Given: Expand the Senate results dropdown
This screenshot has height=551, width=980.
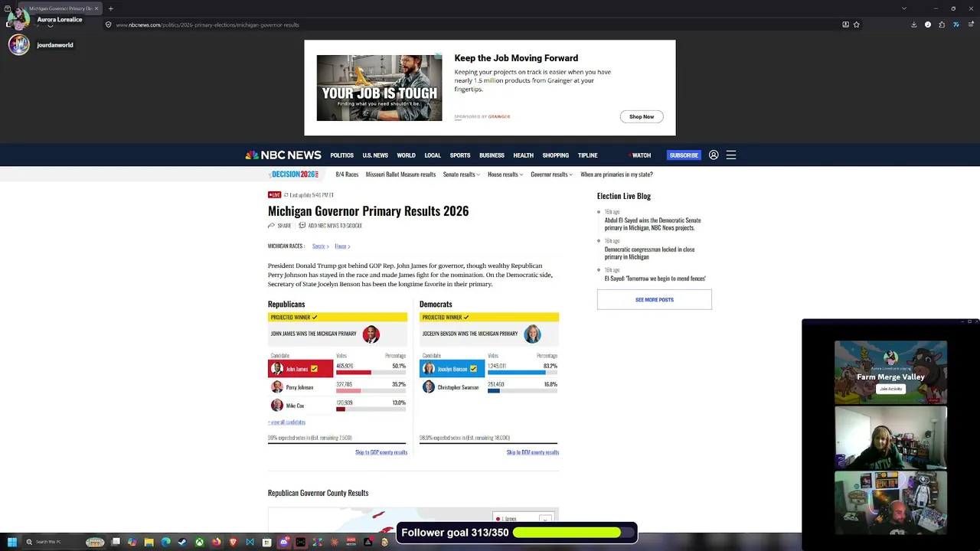Looking at the screenshot, I should pos(462,174).
